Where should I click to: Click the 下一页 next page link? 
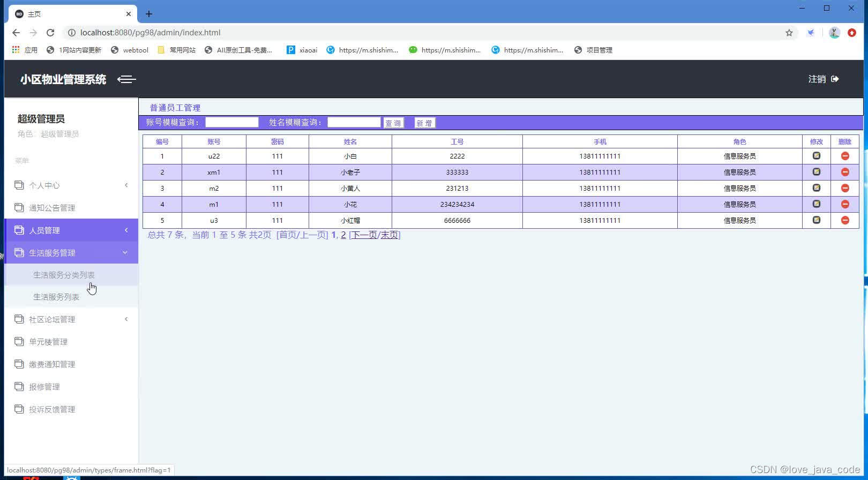tap(364, 235)
